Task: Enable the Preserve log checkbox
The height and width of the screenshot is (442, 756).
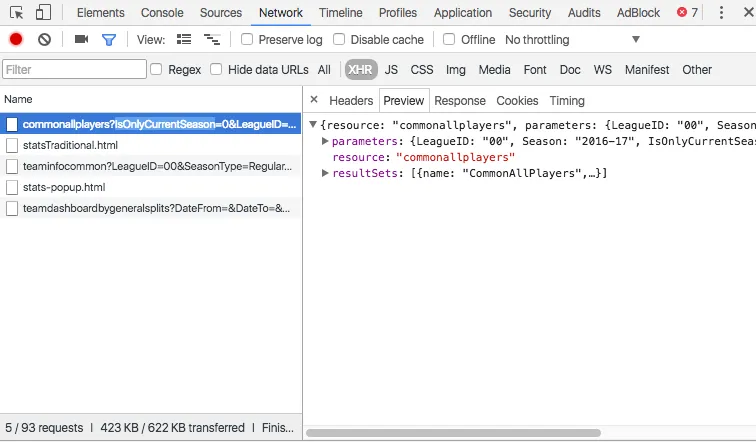Action: pyautogui.click(x=247, y=39)
